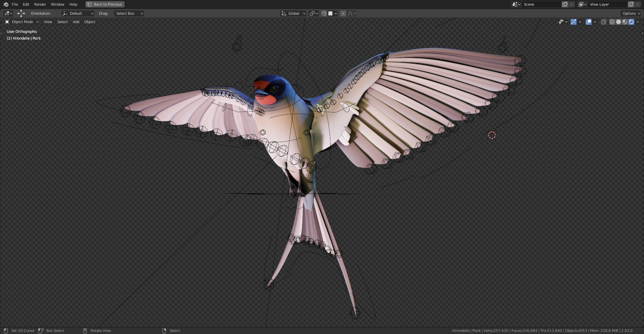Toggle Show Overlays in the viewport
The width and height of the screenshot is (644, 334).
click(589, 22)
